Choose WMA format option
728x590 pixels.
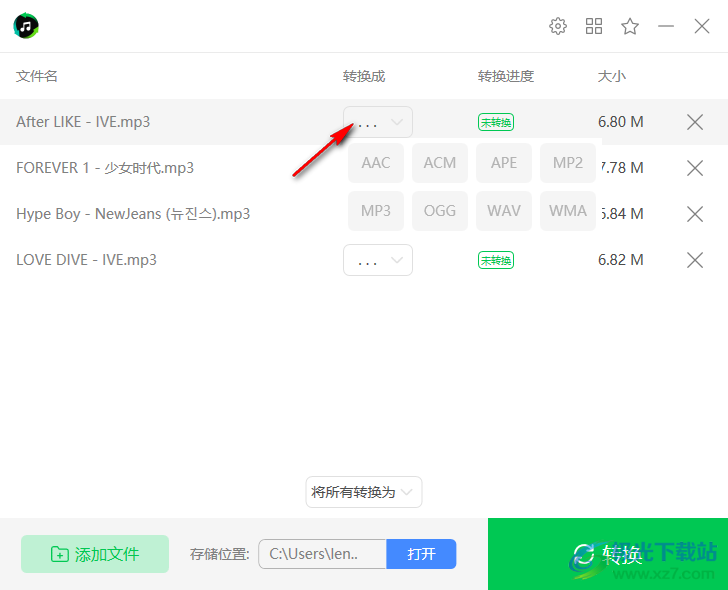568,211
